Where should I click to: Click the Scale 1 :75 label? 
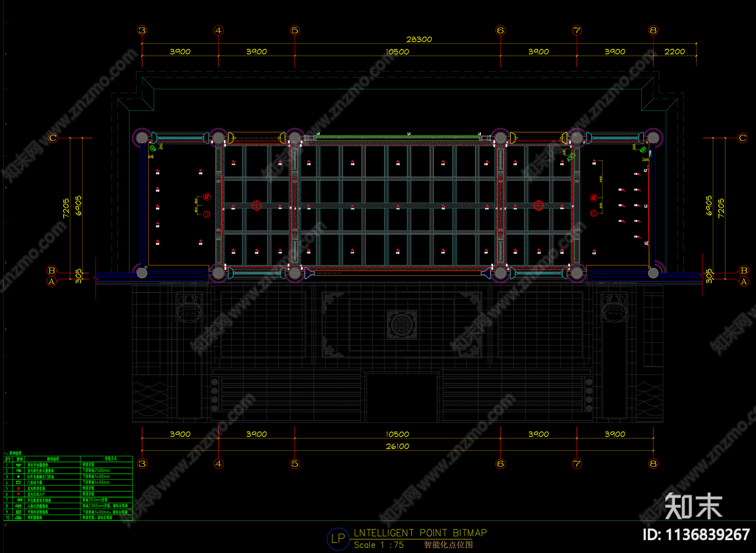click(x=379, y=545)
